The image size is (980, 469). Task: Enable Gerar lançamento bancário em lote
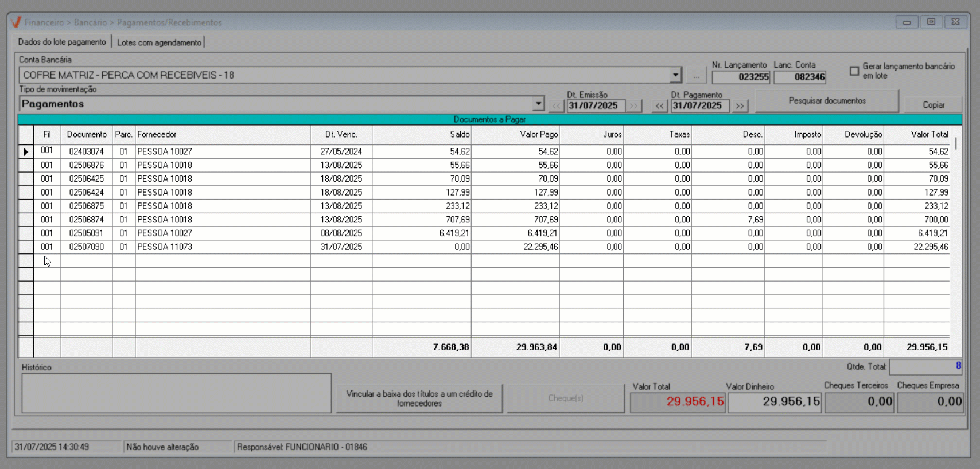tap(854, 71)
